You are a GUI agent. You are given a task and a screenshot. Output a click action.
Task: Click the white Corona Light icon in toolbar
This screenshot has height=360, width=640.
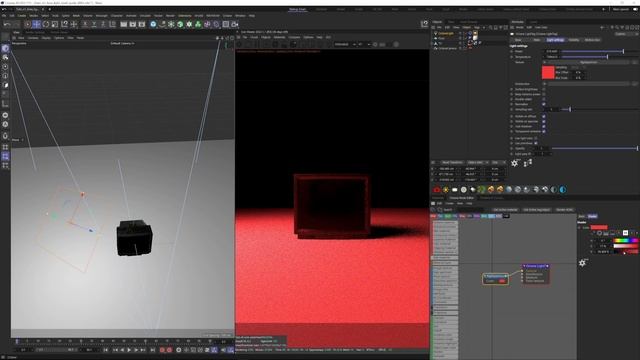[x=455, y=189]
